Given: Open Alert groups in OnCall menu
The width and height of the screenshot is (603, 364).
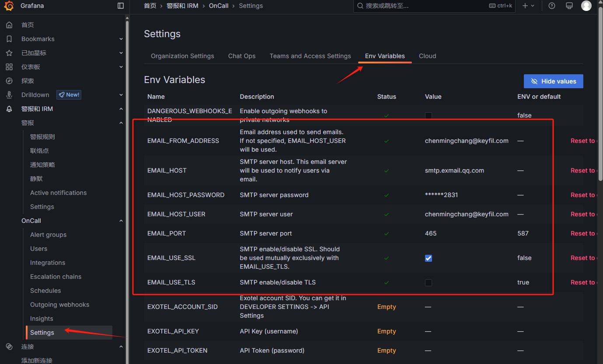Looking at the screenshot, I should coord(49,235).
